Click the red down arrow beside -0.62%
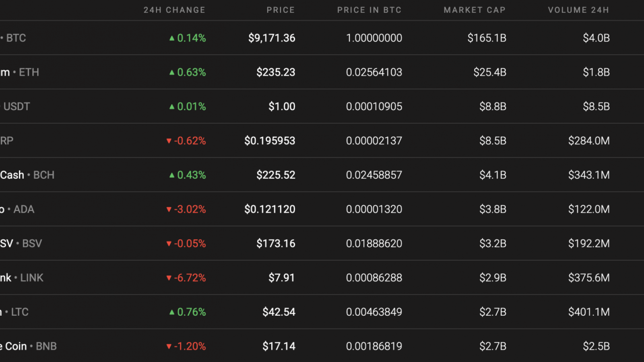The image size is (644, 362). [169, 141]
